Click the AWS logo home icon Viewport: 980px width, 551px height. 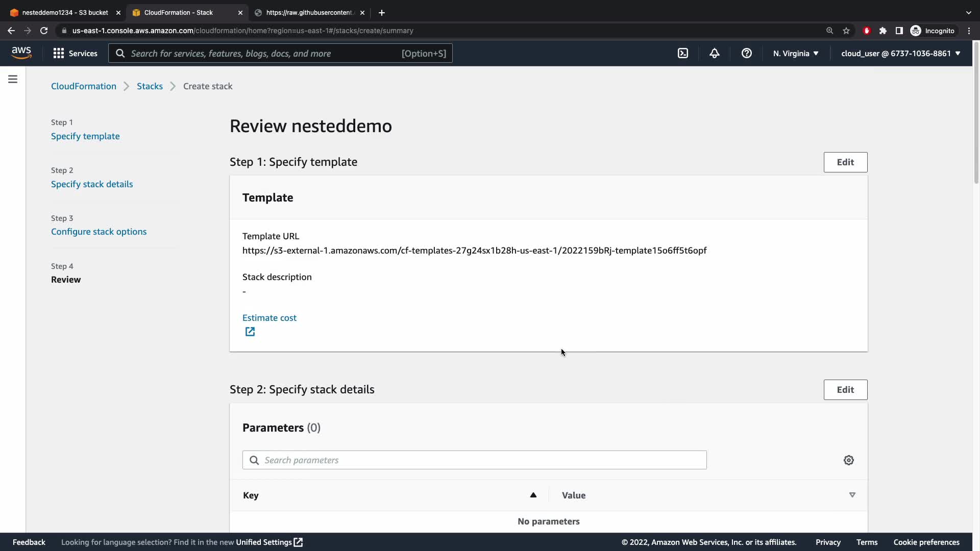21,53
